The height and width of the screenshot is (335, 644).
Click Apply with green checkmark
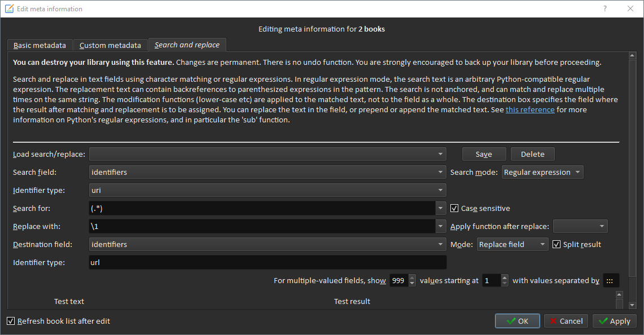coord(614,321)
